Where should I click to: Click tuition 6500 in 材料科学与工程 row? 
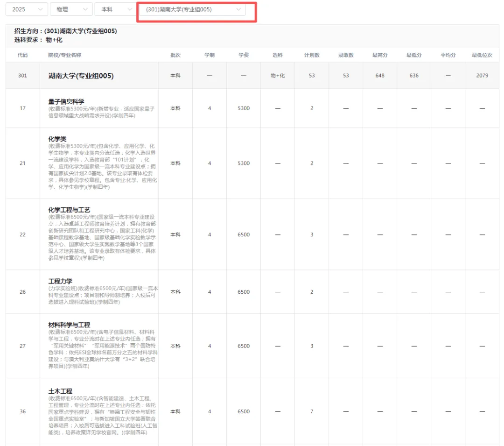click(x=244, y=346)
